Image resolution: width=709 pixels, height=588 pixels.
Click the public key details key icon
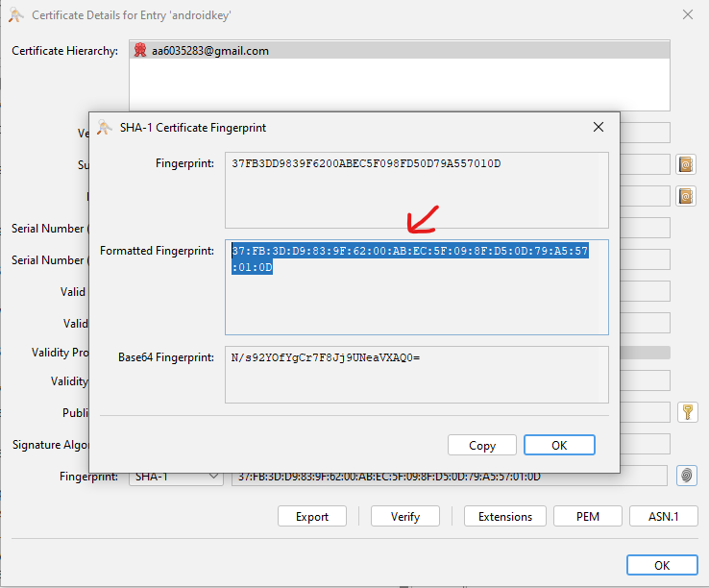[x=687, y=412]
